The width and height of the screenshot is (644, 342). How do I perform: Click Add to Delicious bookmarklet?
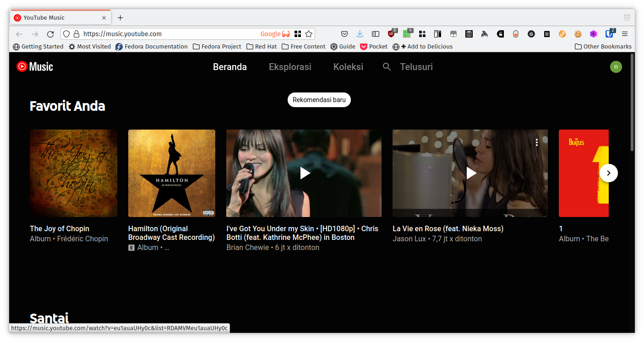423,46
